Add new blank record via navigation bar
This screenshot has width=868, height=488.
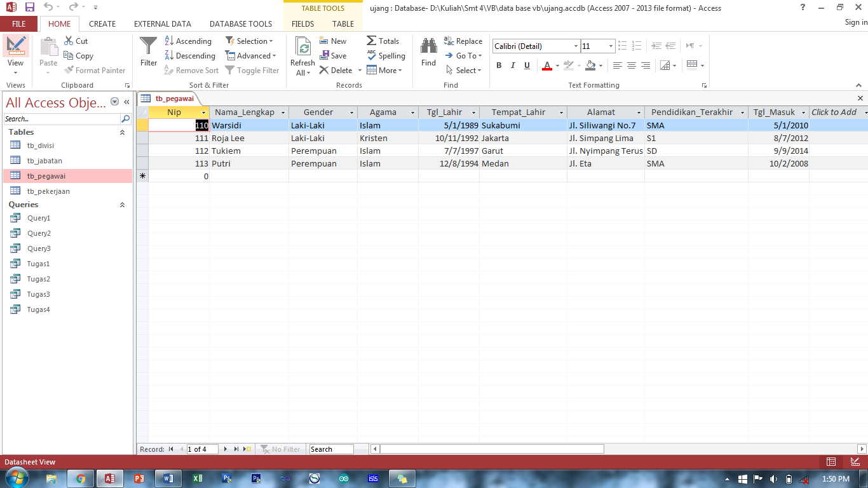pyautogui.click(x=247, y=449)
